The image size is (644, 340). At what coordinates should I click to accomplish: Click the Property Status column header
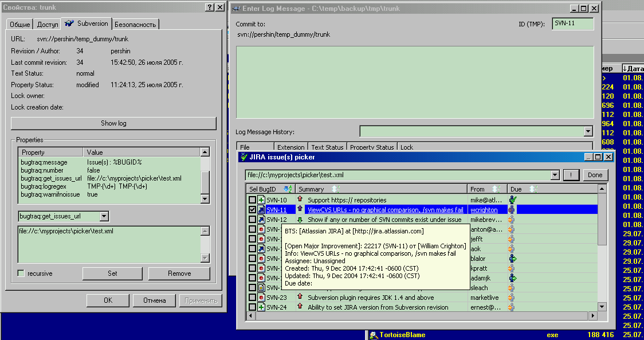372,147
